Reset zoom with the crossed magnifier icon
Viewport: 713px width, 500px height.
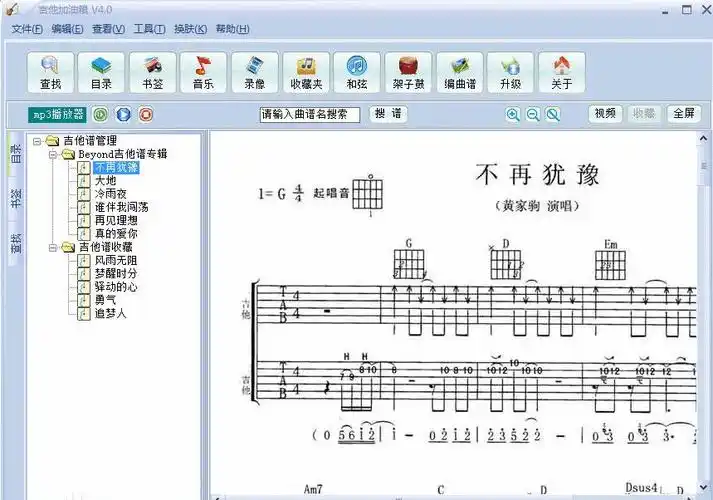tap(553, 114)
